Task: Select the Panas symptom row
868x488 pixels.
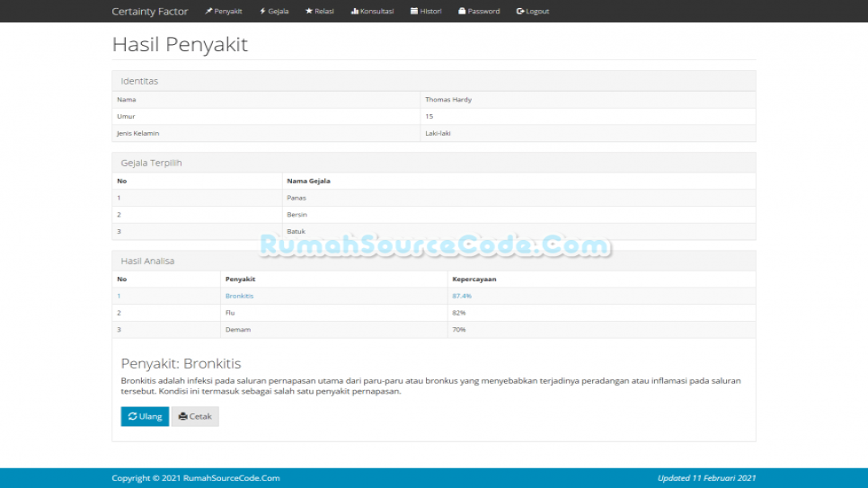Action: [434, 198]
